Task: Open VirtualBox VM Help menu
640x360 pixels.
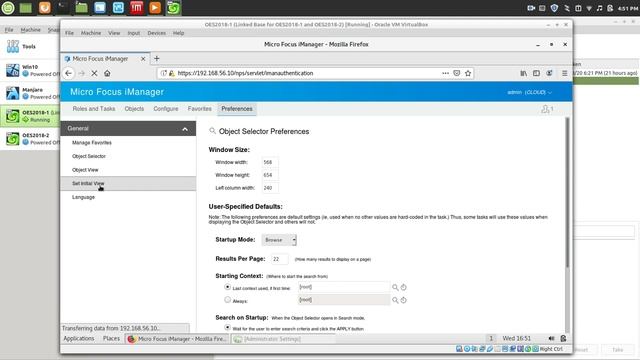Action: [x=178, y=33]
